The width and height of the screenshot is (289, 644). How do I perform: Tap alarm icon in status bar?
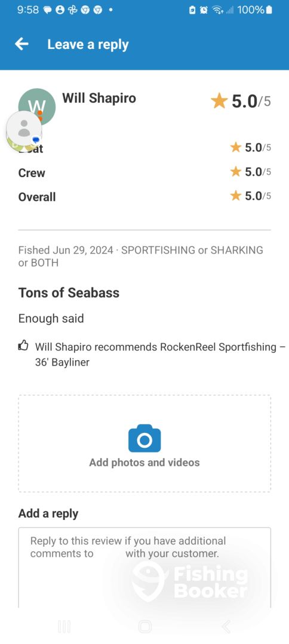pos(204,10)
